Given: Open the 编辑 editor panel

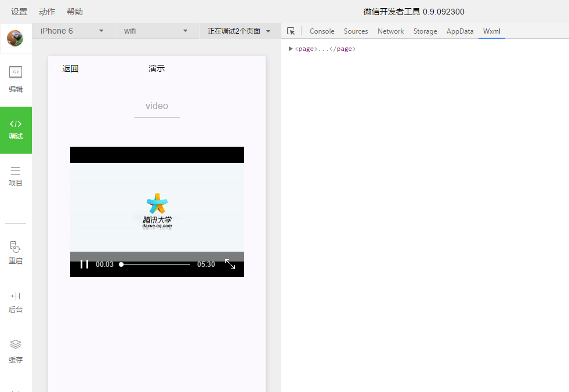Looking at the screenshot, I should [16, 80].
